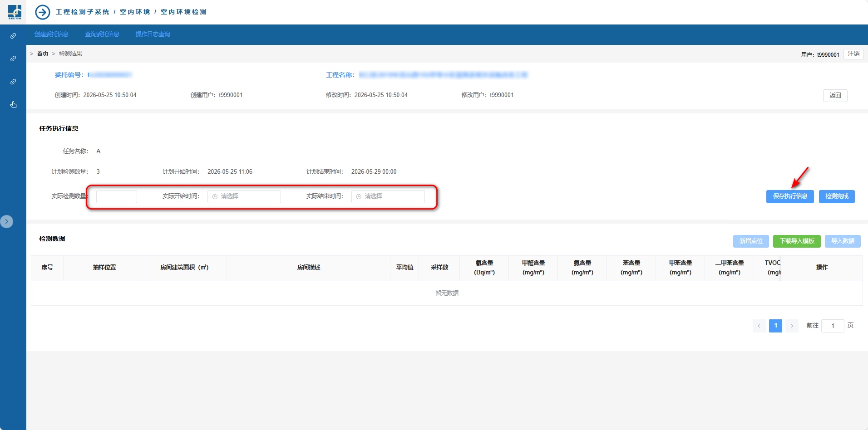Click the 房间描述 column header
868x430 pixels.
(309, 268)
